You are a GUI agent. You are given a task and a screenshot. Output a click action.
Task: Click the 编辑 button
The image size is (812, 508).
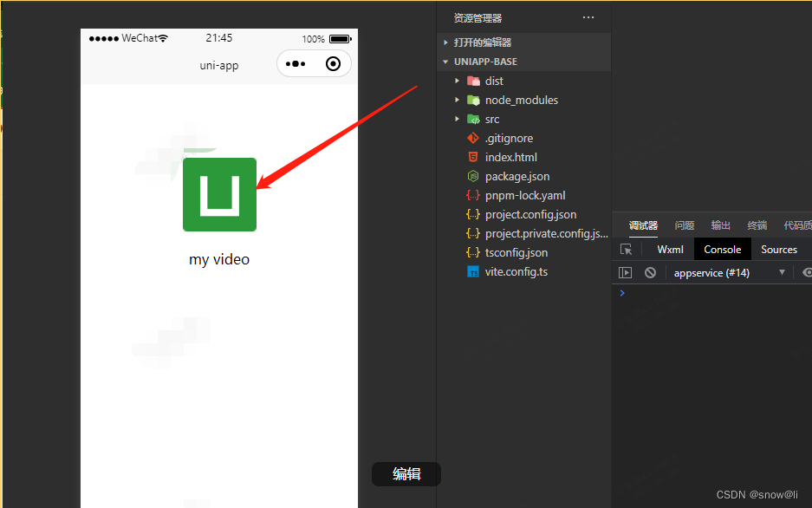[x=406, y=474]
